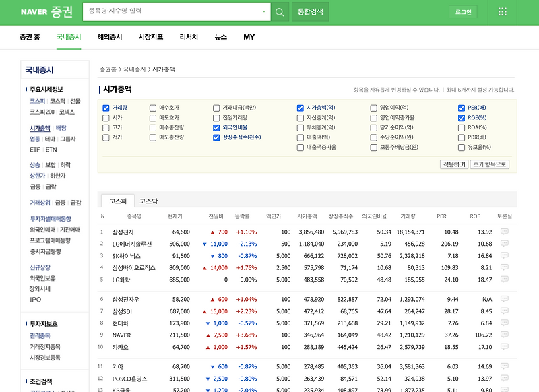Click the 초기 항목으로 button
This screenshot has width=539, height=392.
click(490, 164)
